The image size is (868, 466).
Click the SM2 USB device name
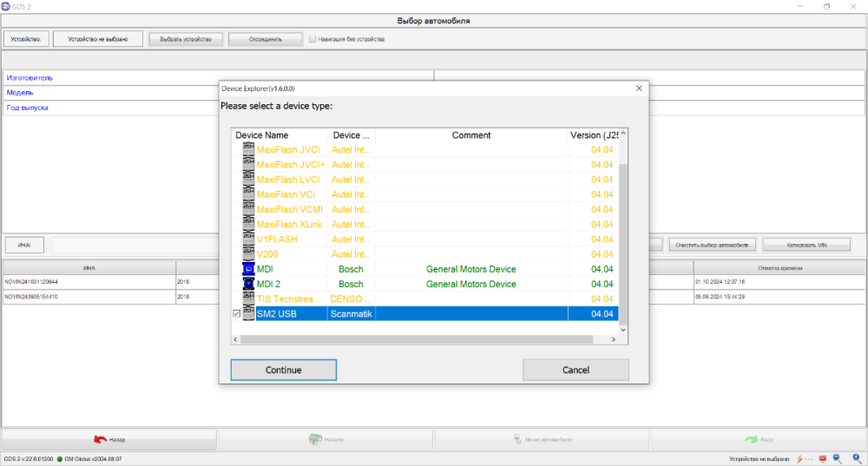point(277,314)
